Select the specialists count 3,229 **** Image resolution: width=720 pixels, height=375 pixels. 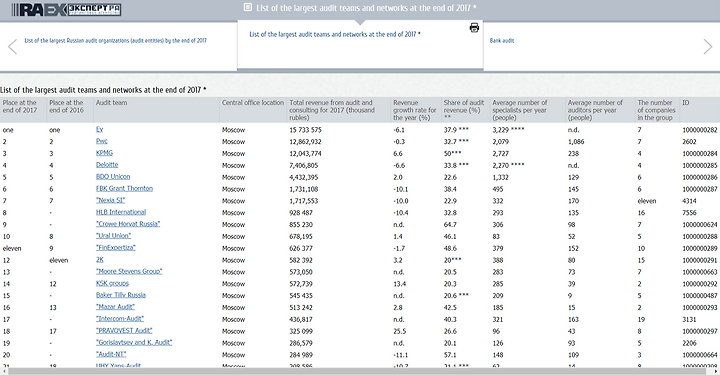coord(508,130)
